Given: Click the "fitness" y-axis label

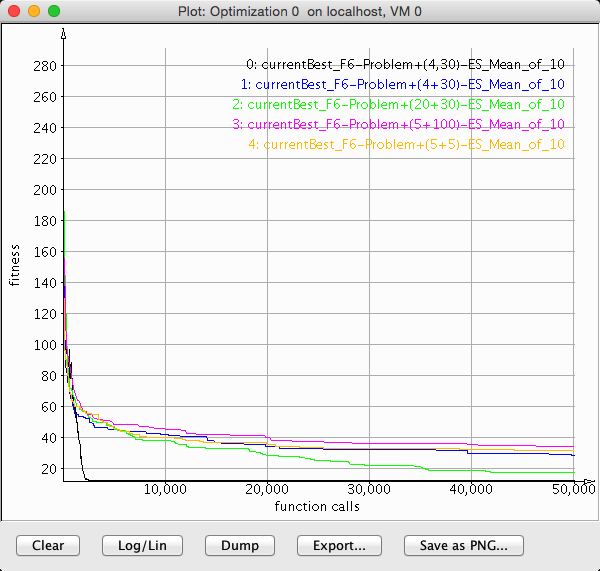Looking at the screenshot, I should 15,263.
